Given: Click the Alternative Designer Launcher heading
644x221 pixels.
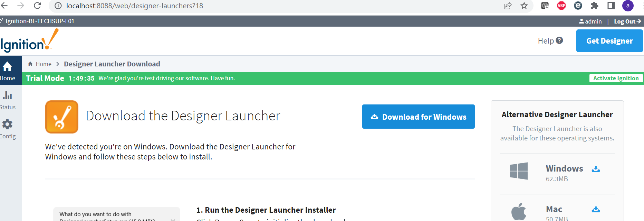Looking at the screenshot, I should point(557,114).
